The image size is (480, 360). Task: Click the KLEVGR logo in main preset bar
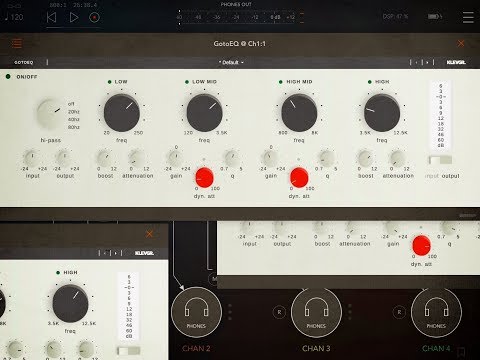(456, 62)
